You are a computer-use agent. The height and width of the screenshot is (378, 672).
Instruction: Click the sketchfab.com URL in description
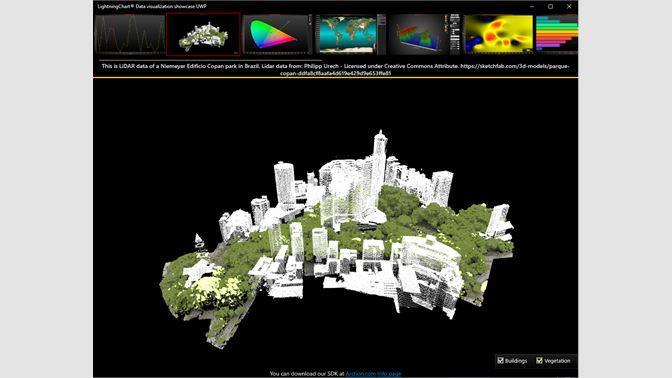tap(425, 69)
